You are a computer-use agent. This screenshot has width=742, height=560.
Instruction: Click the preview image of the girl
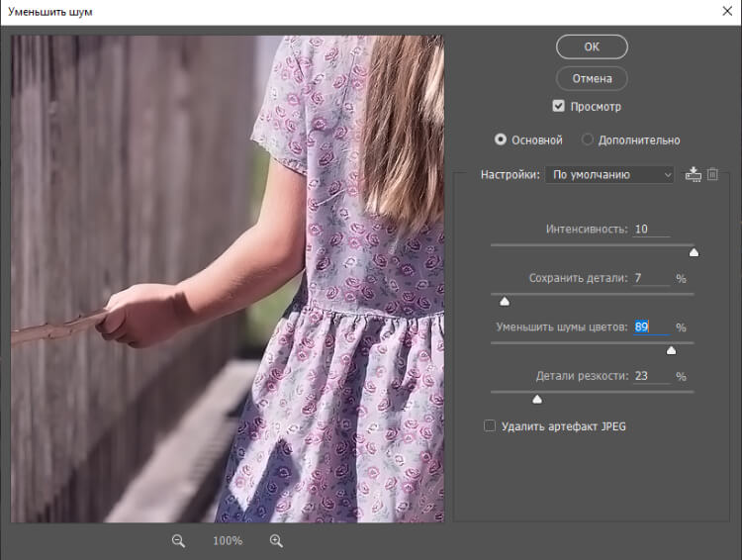(228, 279)
